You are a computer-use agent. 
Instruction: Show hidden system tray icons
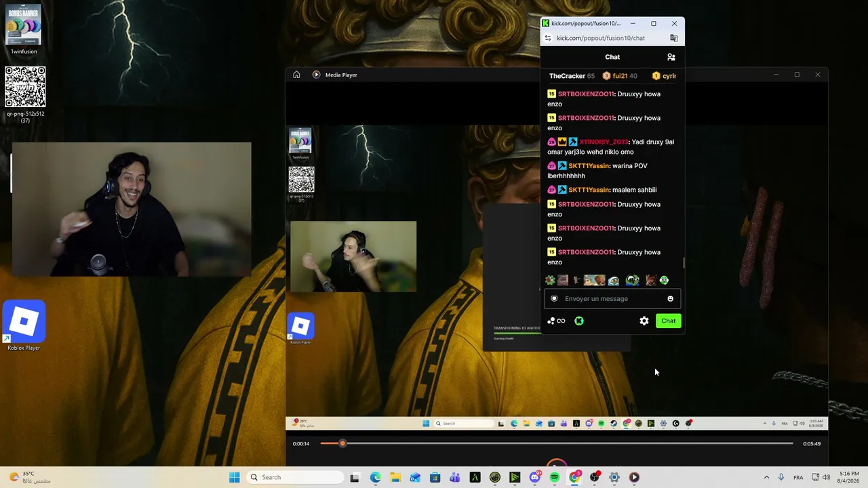click(x=766, y=477)
